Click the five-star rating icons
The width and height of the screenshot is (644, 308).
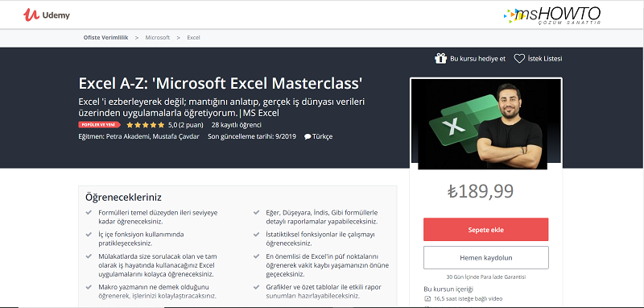click(x=146, y=125)
